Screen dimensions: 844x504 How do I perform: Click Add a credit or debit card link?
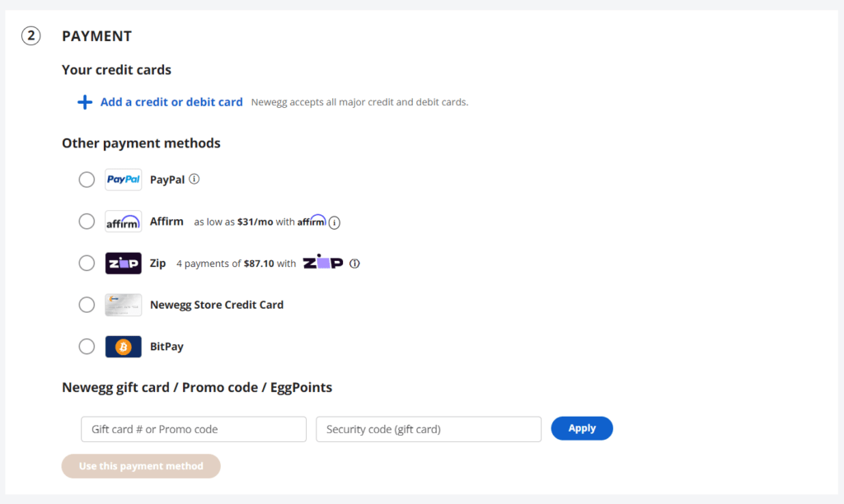[x=171, y=102]
